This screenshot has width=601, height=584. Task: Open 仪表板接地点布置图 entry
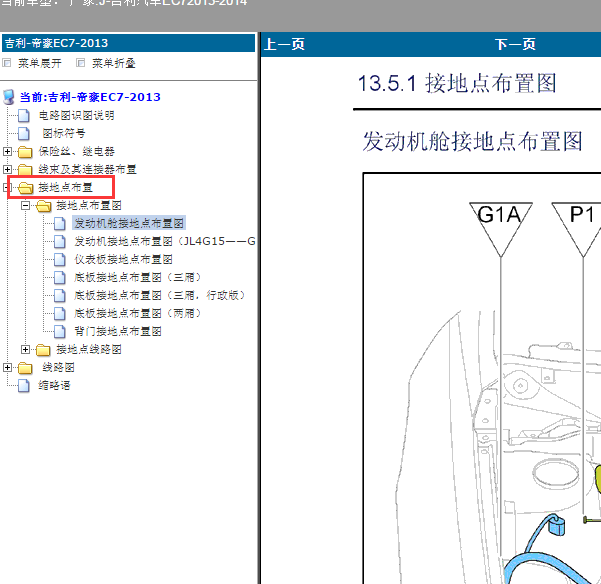[x=123, y=259]
